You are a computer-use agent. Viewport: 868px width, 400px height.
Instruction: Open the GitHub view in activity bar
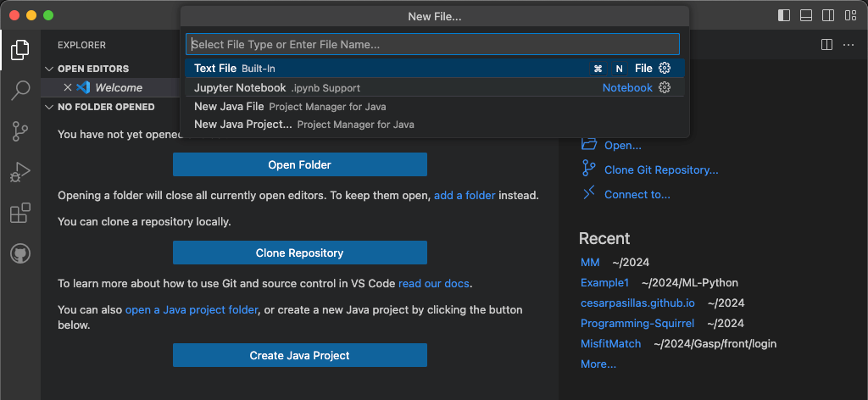point(20,253)
